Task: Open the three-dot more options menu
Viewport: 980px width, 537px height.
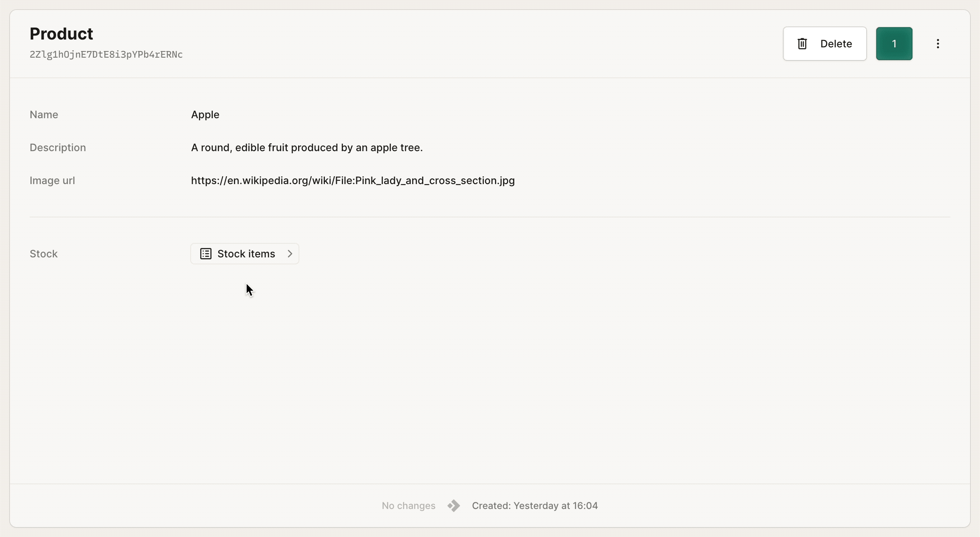Action: click(938, 44)
